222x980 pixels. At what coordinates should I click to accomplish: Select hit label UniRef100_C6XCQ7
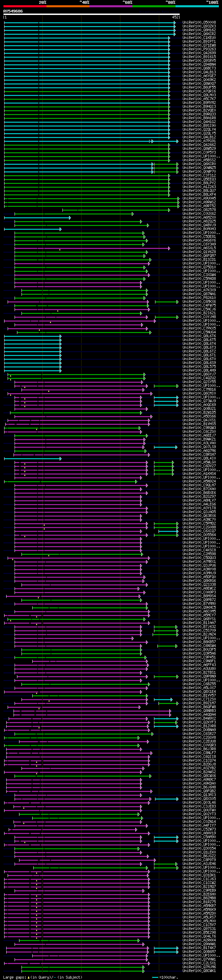(199, 531)
